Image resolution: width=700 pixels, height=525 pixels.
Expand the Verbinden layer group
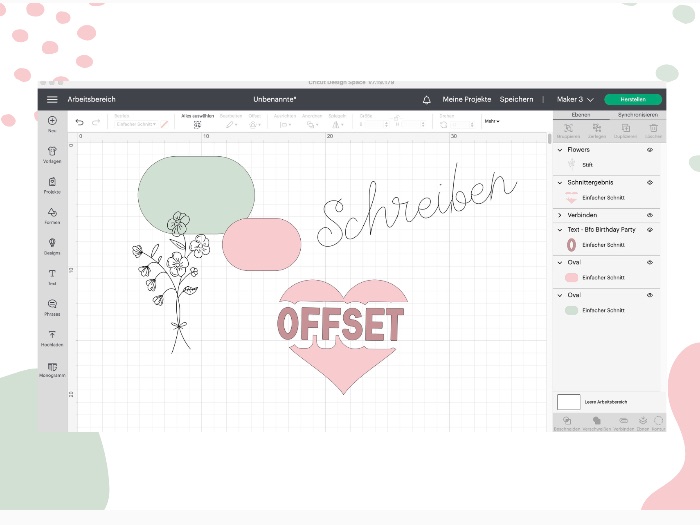(x=559, y=215)
